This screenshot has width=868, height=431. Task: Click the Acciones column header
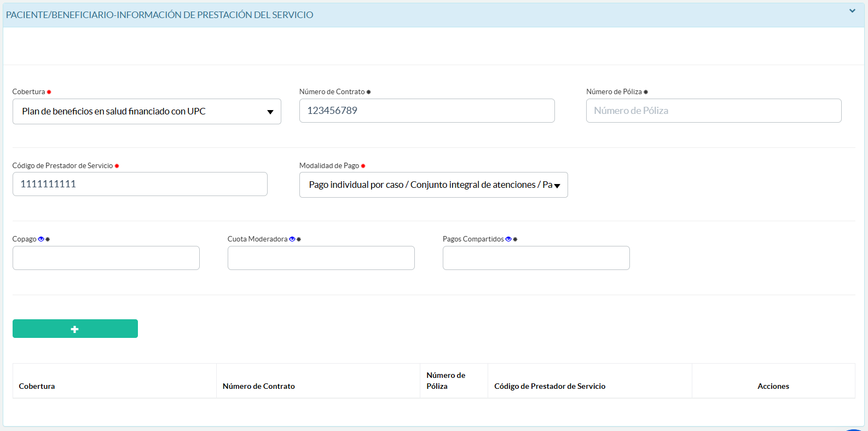coord(773,386)
